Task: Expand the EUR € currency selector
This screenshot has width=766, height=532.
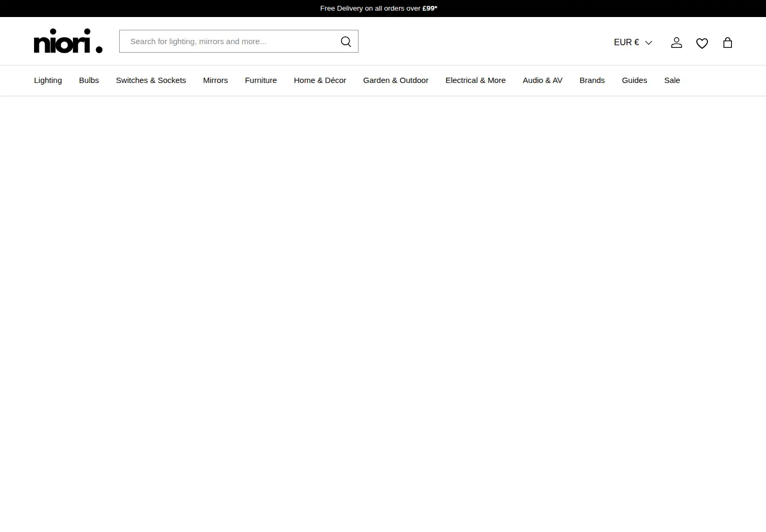Action: pyautogui.click(x=633, y=42)
